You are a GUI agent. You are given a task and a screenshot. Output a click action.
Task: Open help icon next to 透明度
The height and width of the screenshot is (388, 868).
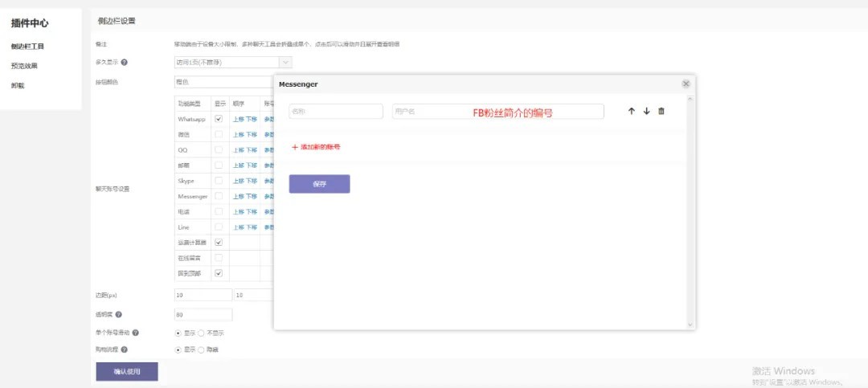(118, 314)
